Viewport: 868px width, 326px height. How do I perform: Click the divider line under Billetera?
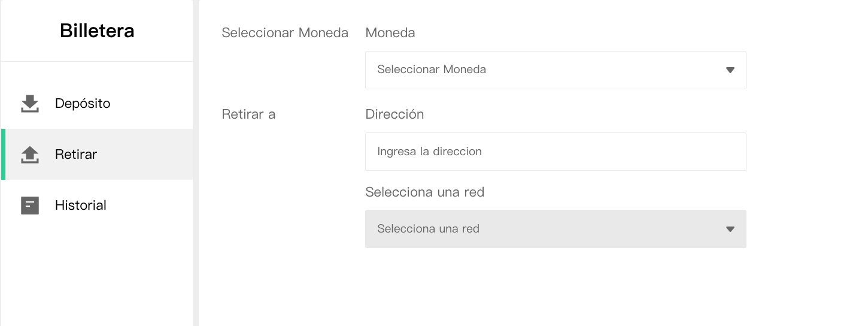click(97, 61)
